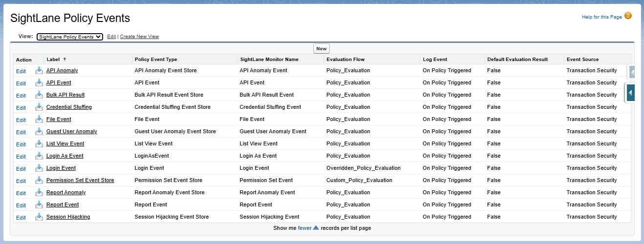The height and width of the screenshot is (244, 644).
Task: Sort by Evaluation Flow column header
Action: pyautogui.click(x=345, y=60)
